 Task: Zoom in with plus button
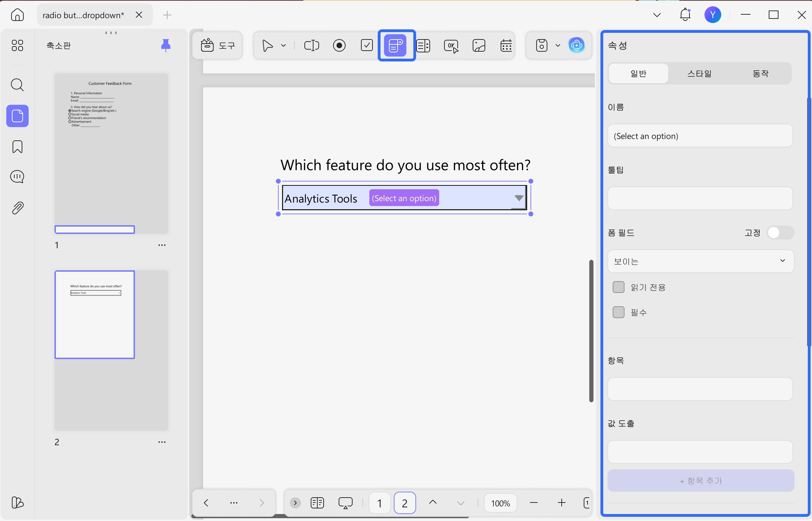[x=562, y=503]
